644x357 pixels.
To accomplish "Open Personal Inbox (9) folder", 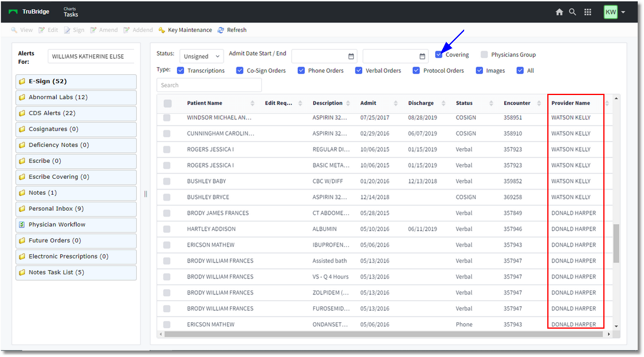I will pos(76,209).
